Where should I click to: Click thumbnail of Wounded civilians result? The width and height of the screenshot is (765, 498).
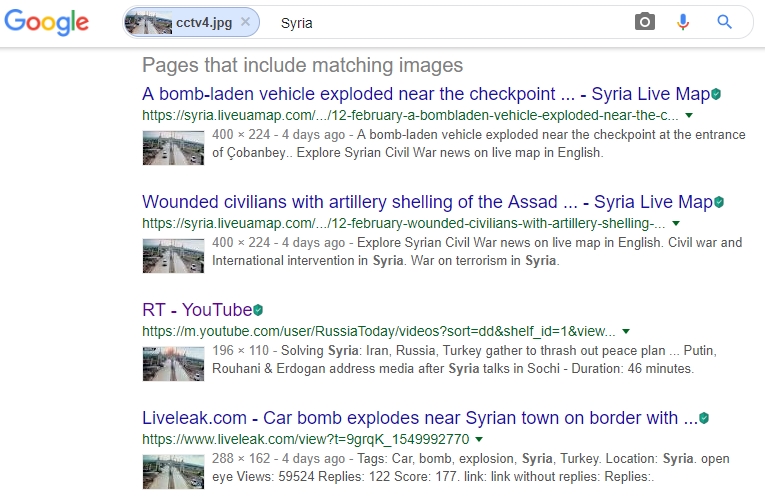coord(173,256)
